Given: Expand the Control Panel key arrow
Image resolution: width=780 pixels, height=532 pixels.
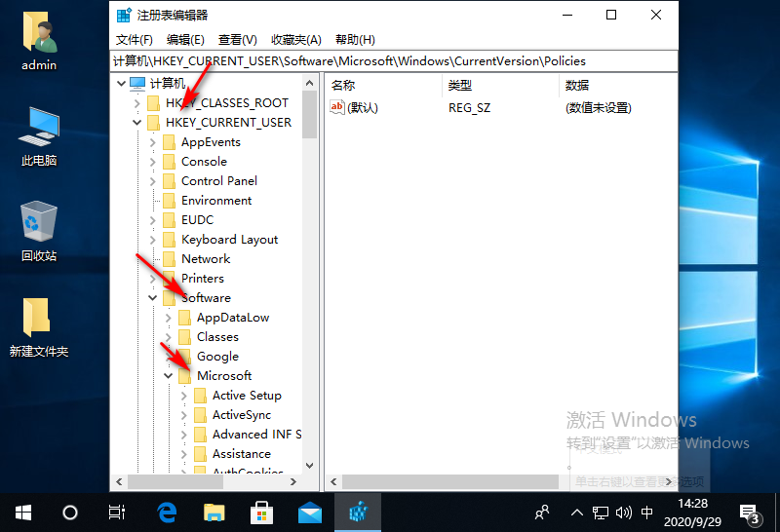Looking at the screenshot, I should click(152, 181).
